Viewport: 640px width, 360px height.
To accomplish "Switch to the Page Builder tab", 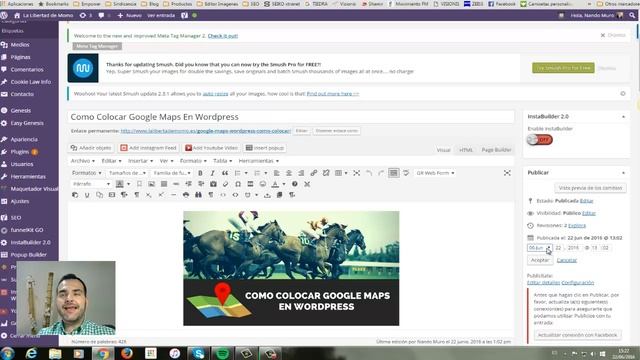I will (x=496, y=150).
